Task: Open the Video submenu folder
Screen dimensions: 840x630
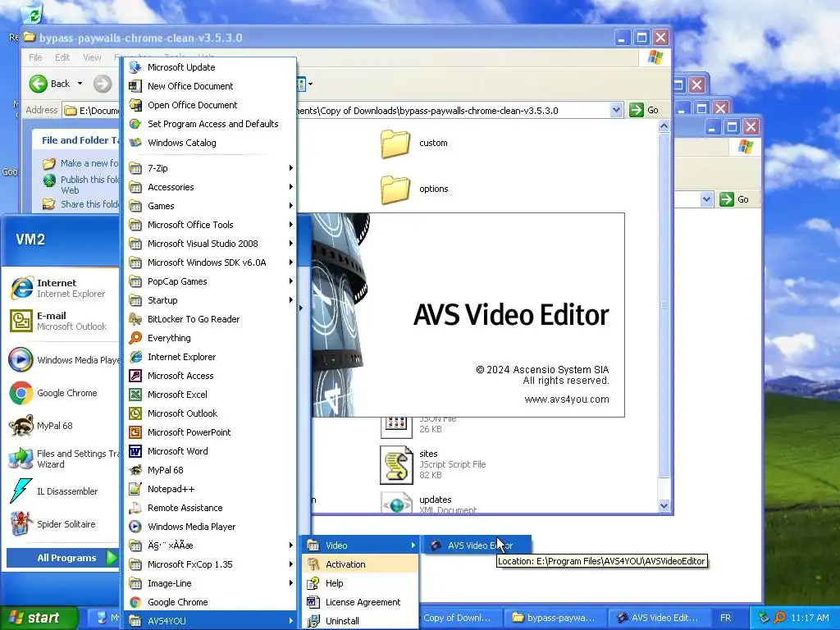Action: pyautogui.click(x=361, y=546)
